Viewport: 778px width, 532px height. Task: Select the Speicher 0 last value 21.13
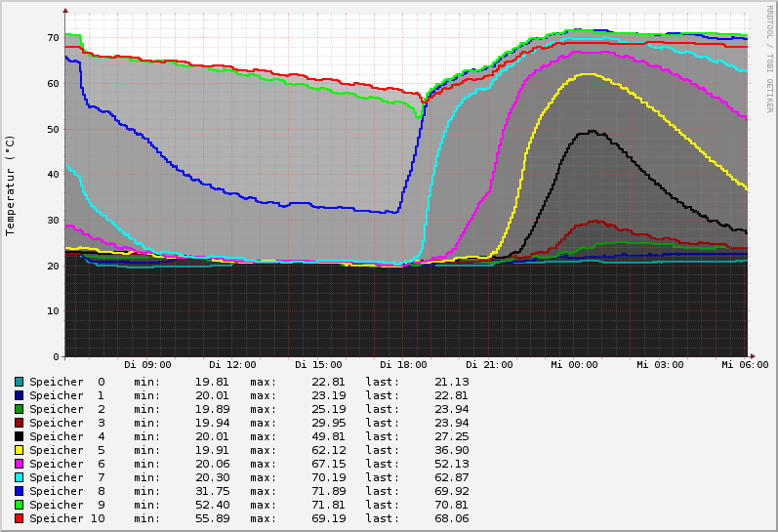coord(451,382)
